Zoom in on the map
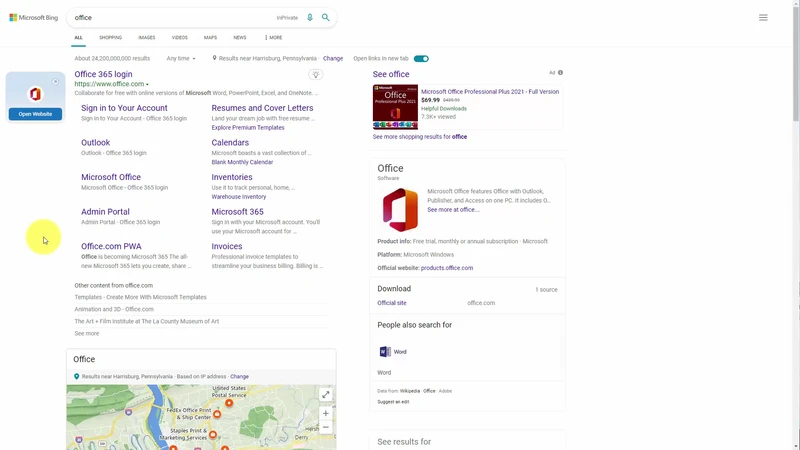The image size is (800, 450). [326, 413]
